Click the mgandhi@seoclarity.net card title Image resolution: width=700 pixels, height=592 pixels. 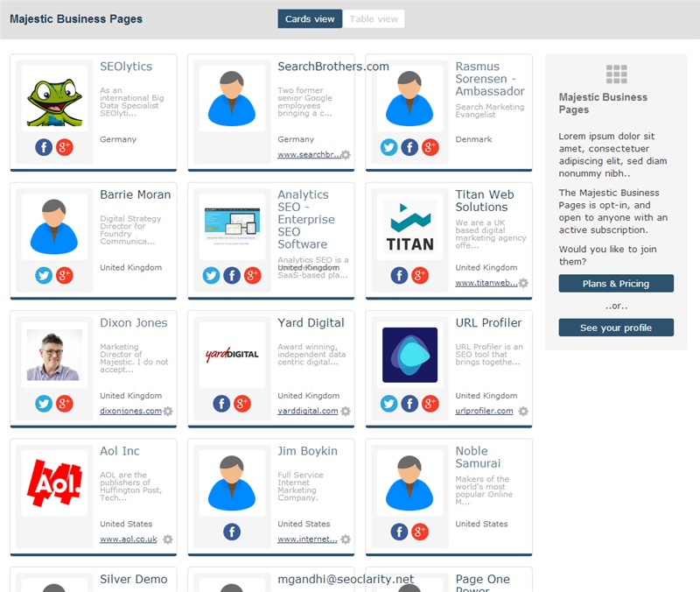coord(346,580)
